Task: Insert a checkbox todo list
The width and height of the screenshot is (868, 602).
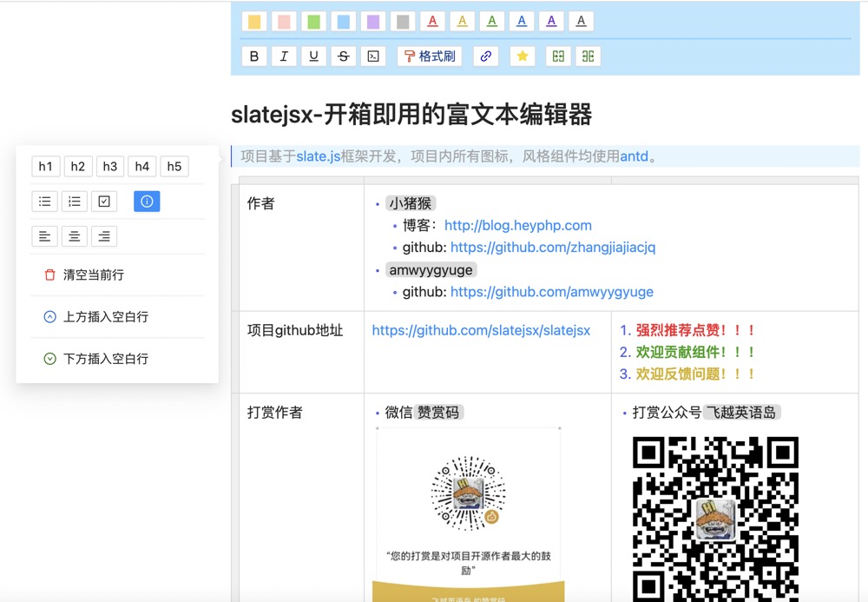Action: point(104,201)
